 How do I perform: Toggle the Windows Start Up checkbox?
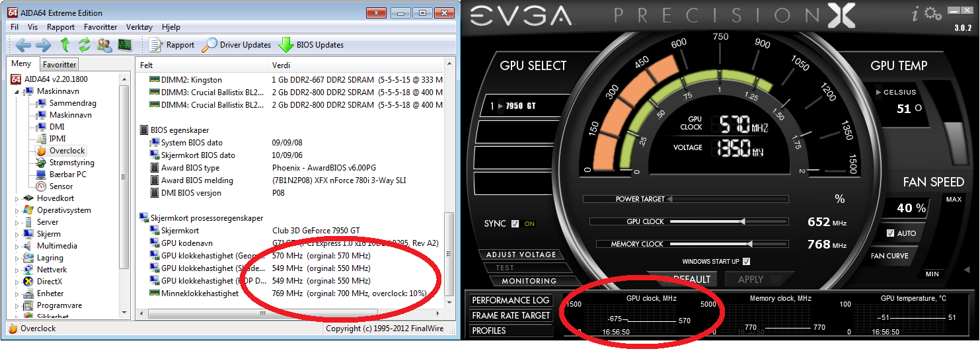747,262
